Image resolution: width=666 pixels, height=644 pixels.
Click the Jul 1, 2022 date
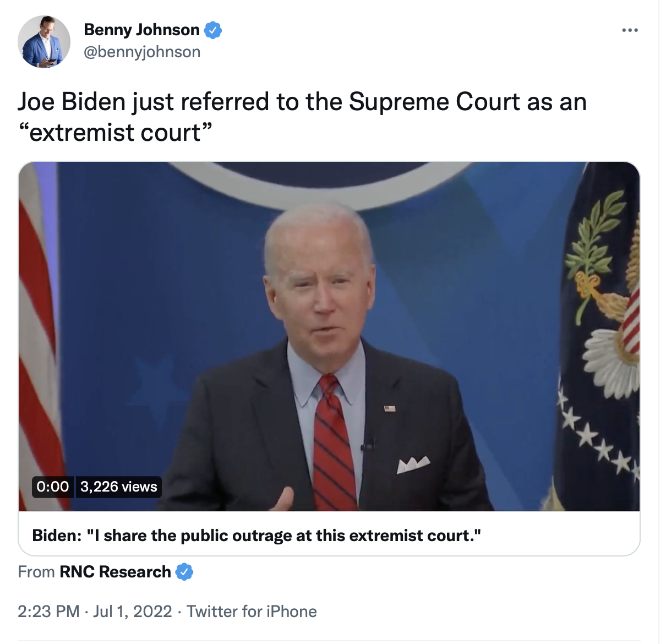(x=133, y=612)
